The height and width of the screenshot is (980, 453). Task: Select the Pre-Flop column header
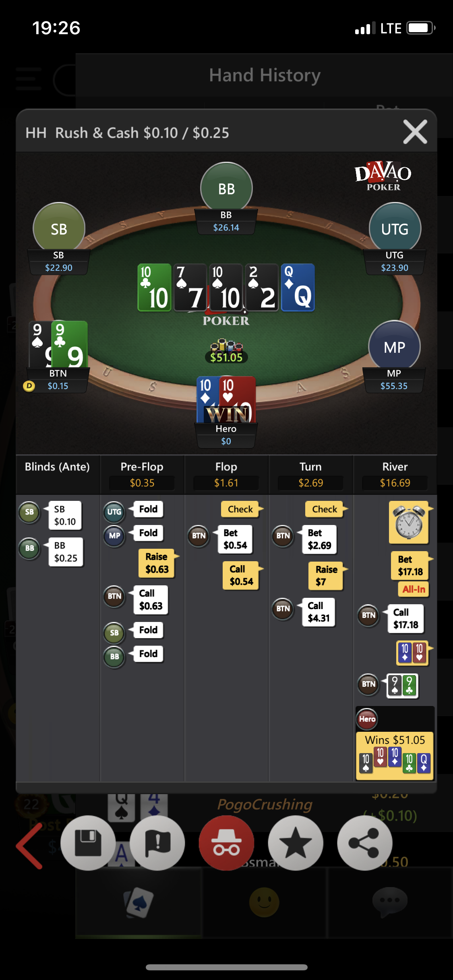click(x=142, y=467)
